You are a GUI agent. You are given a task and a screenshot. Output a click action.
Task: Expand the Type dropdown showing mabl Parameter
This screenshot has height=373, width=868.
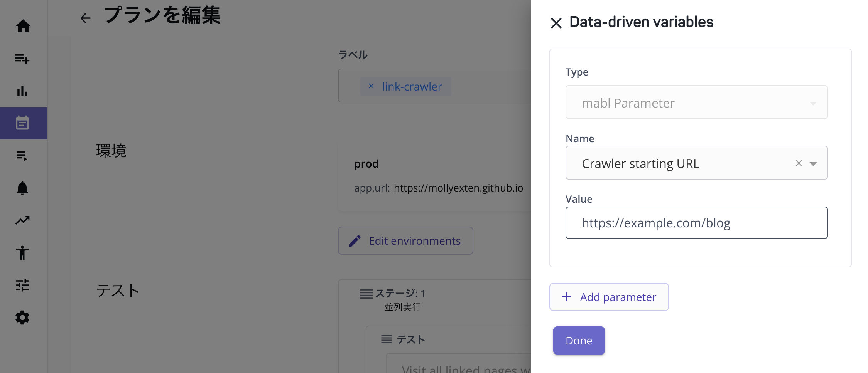pos(696,102)
